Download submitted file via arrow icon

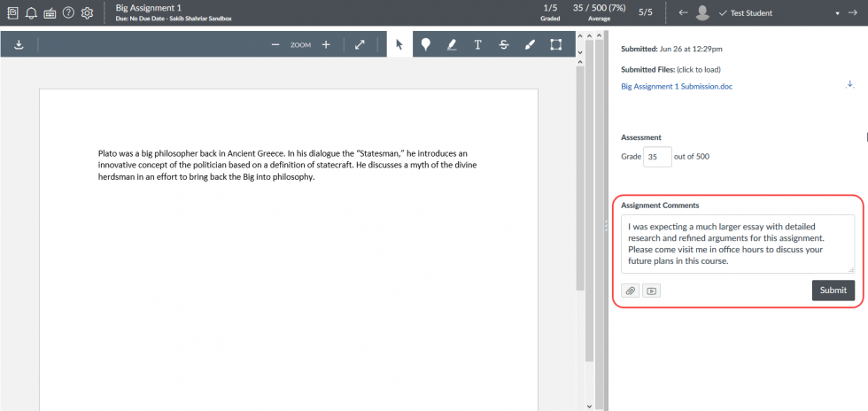click(850, 85)
